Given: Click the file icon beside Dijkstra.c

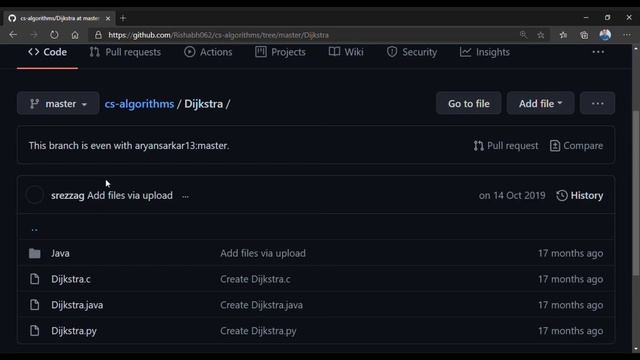Looking at the screenshot, I should tap(35, 279).
